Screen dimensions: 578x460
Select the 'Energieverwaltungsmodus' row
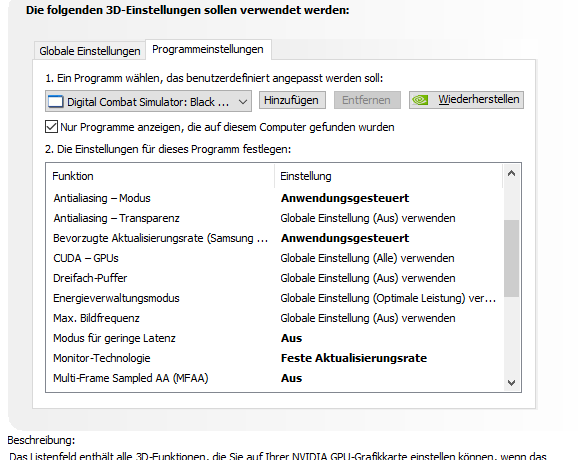[274, 298]
